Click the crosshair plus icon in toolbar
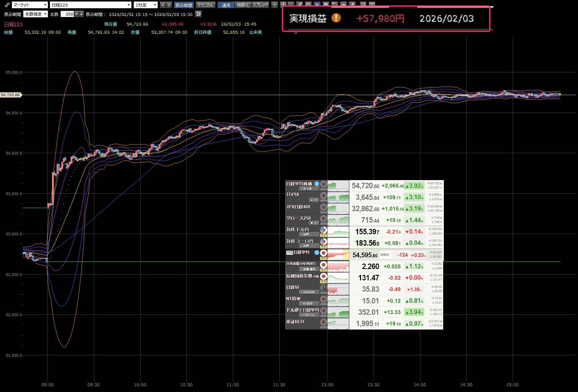This screenshot has width=578, height=392. [275, 5]
